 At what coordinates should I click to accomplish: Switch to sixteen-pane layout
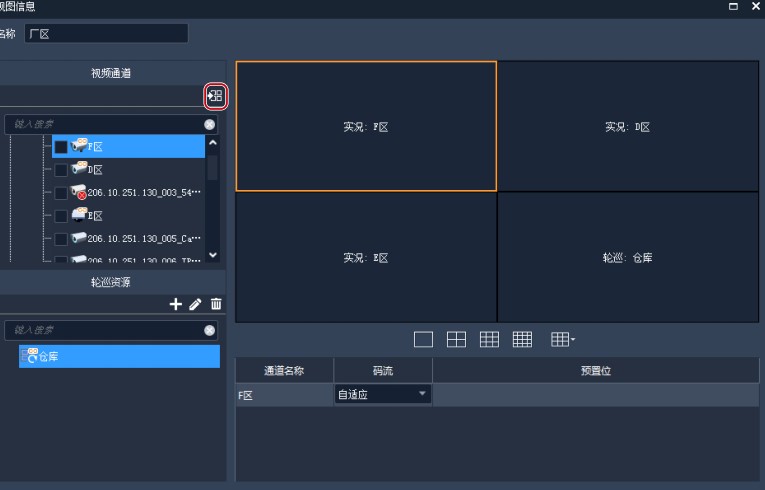(522, 339)
